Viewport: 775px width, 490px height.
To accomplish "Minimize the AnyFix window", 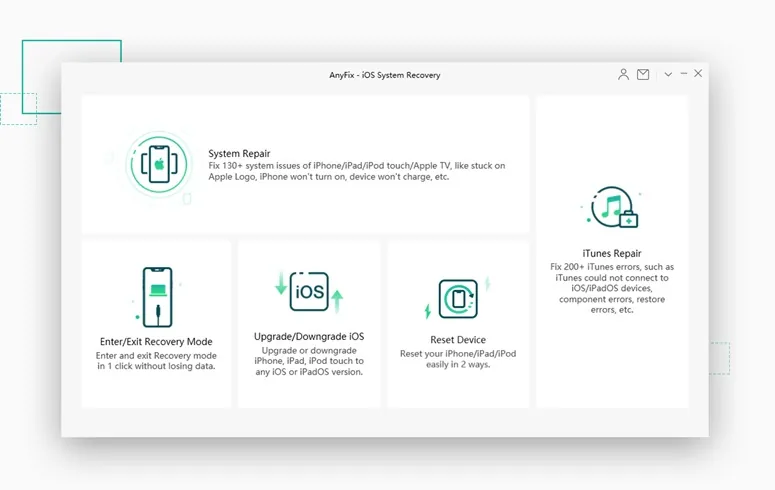I will (684, 73).
